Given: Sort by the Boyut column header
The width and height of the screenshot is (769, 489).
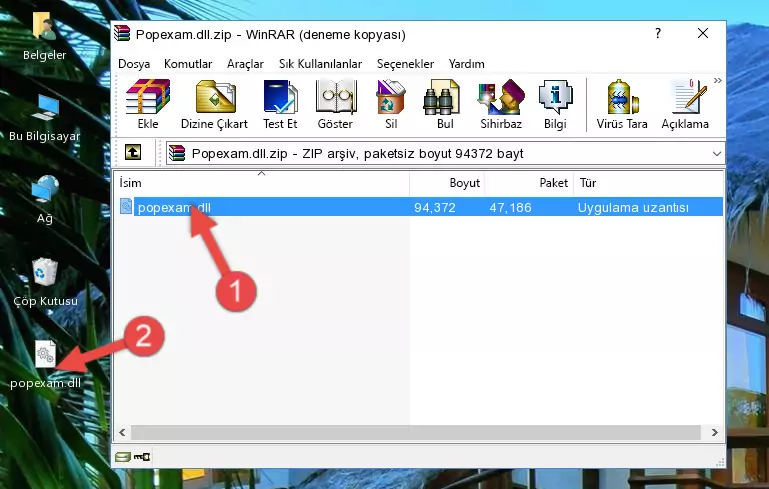Looking at the screenshot, I should coord(447,183).
